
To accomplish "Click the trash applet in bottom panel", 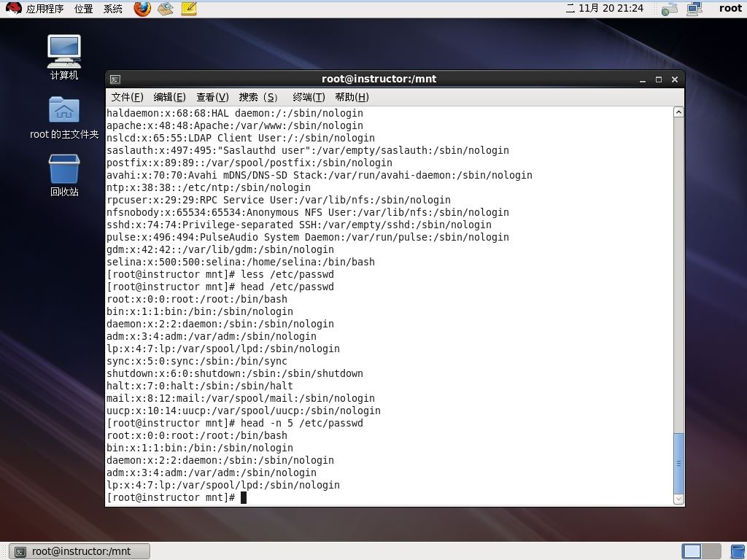I will [x=738, y=551].
